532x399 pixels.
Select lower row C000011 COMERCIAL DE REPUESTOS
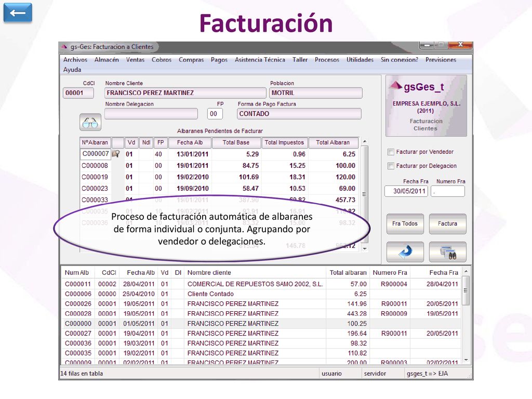(x=261, y=284)
